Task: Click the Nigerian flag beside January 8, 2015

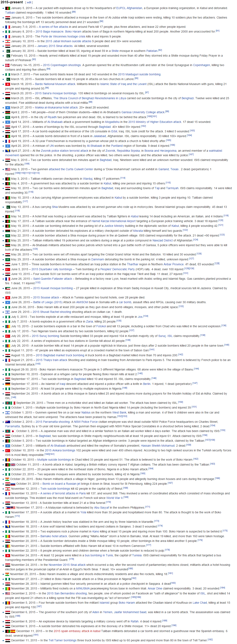Action: pos(7,32)
